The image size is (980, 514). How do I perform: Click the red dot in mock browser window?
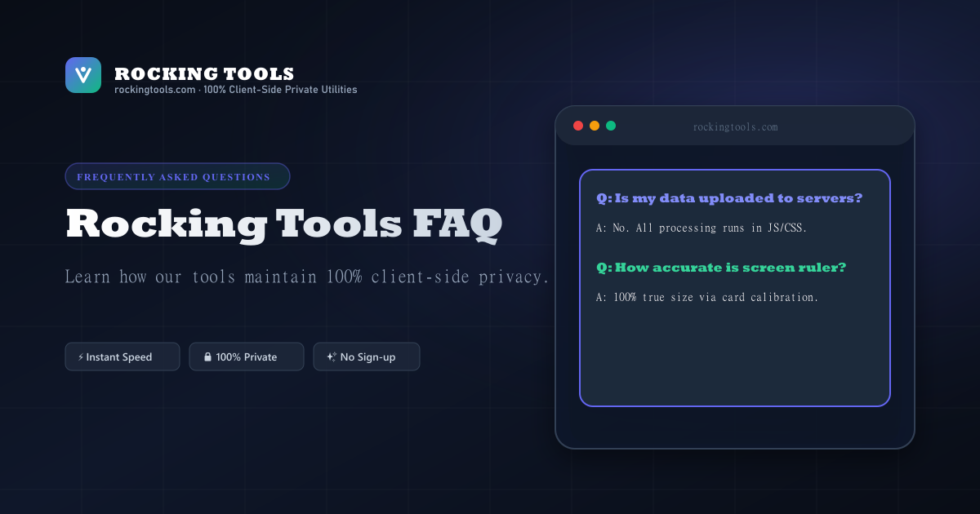point(578,126)
